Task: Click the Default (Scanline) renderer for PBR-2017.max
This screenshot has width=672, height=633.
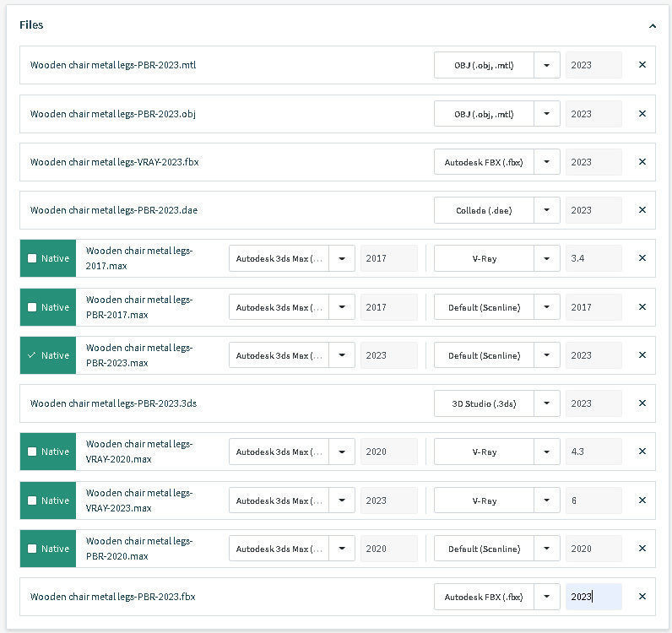Action: 484,307
